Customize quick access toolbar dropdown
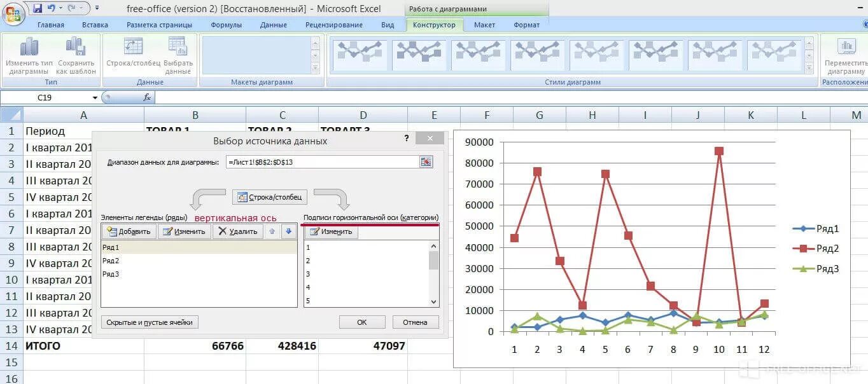 point(97,8)
